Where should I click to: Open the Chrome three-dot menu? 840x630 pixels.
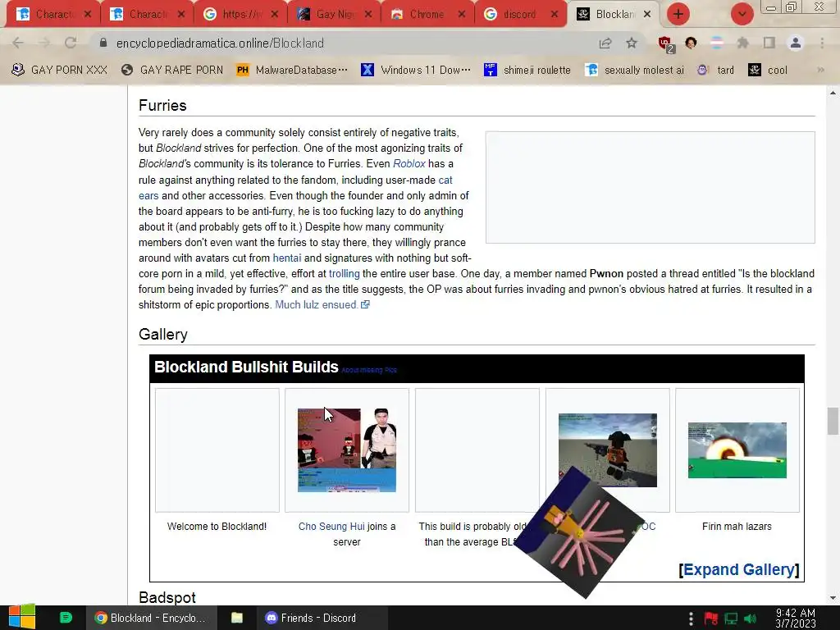point(822,43)
